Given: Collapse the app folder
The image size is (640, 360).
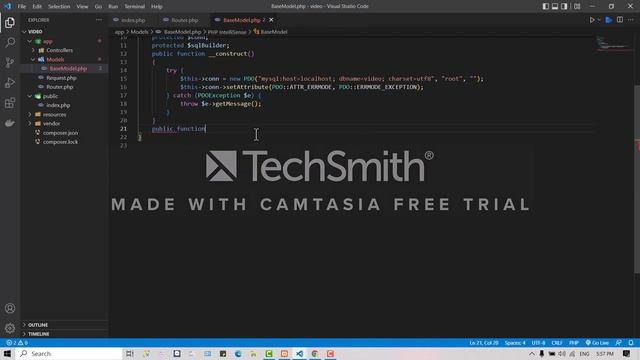Looking at the screenshot, I should (64, 41).
